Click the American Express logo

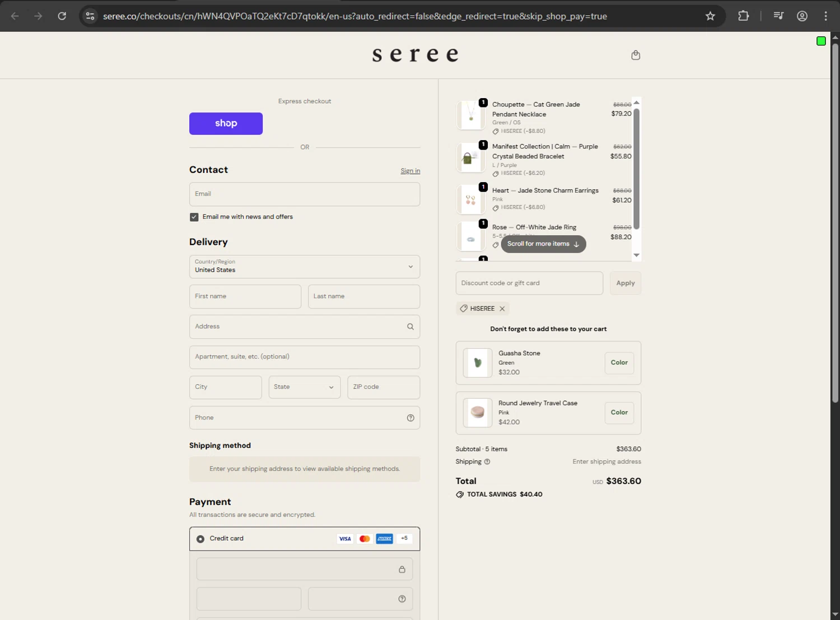point(385,539)
